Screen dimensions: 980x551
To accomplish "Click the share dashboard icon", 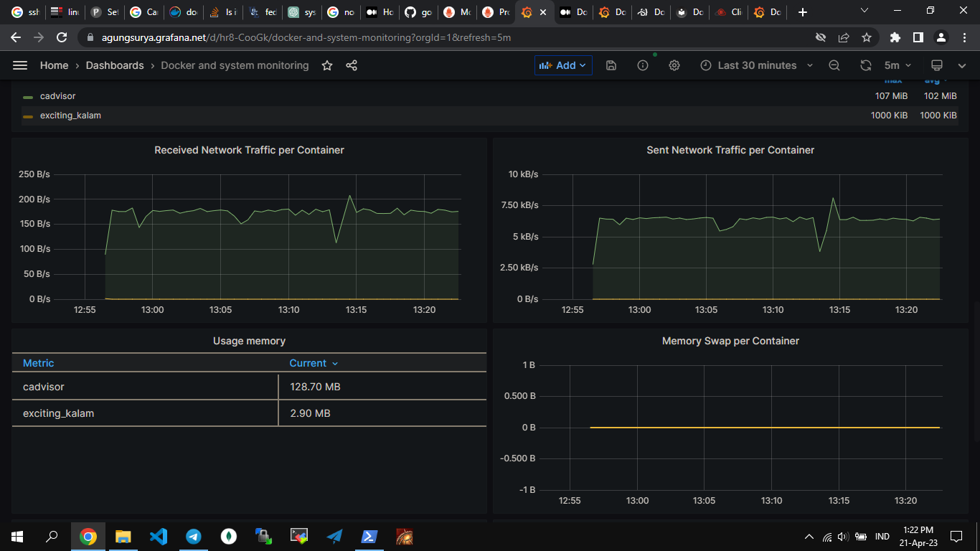I will 352,65.
